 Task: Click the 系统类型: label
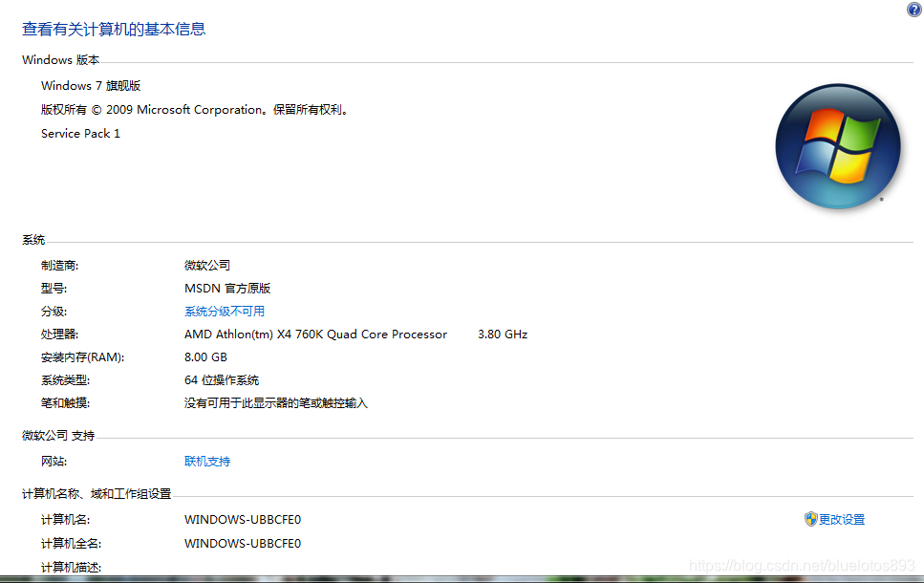[65, 380]
